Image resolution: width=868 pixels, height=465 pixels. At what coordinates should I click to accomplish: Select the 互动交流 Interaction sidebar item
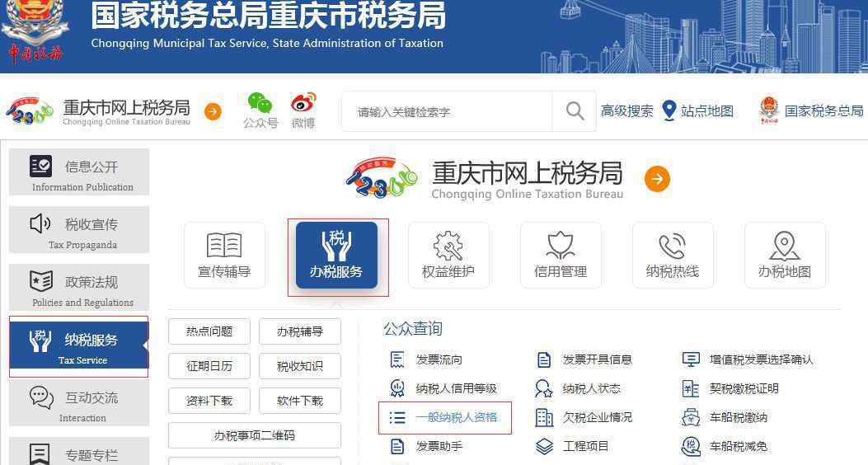[x=79, y=403]
